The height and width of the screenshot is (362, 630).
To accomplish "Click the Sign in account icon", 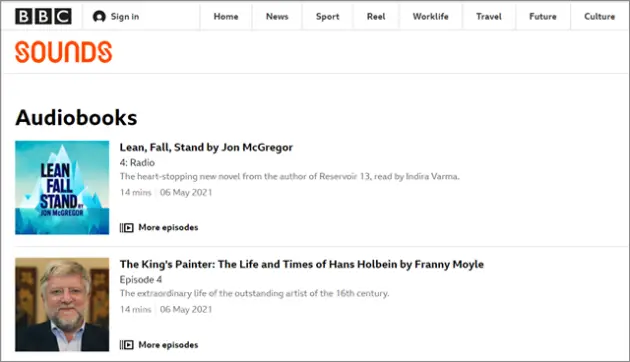I will [99, 16].
